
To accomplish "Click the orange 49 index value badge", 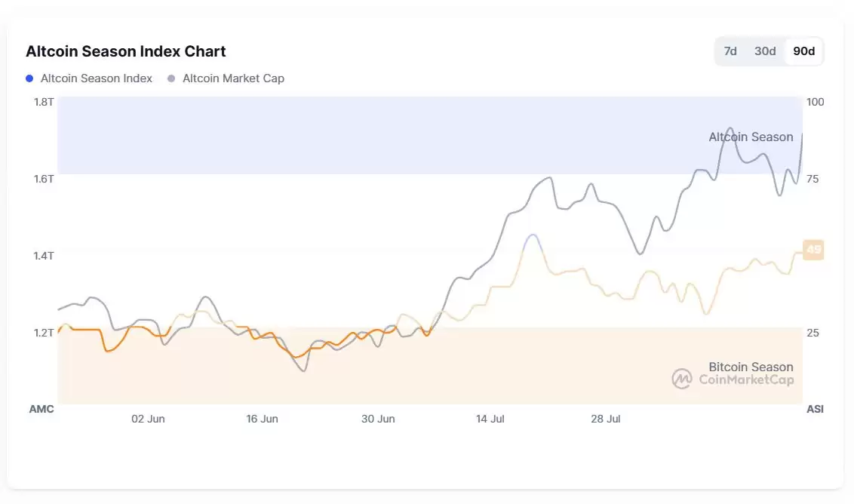I will click(x=813, y=250).
